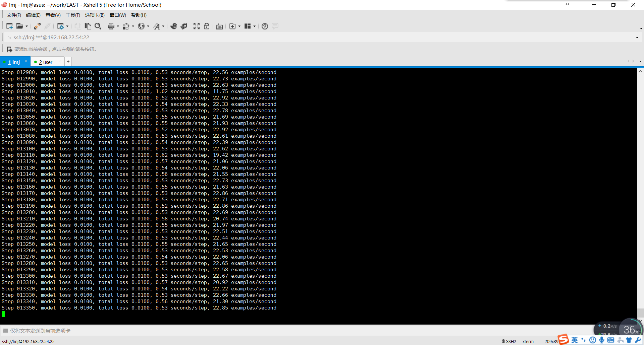Open the 工具(T) menu
Image resolution: width=644 pixels, height=345 pixels.
[73, 15]
